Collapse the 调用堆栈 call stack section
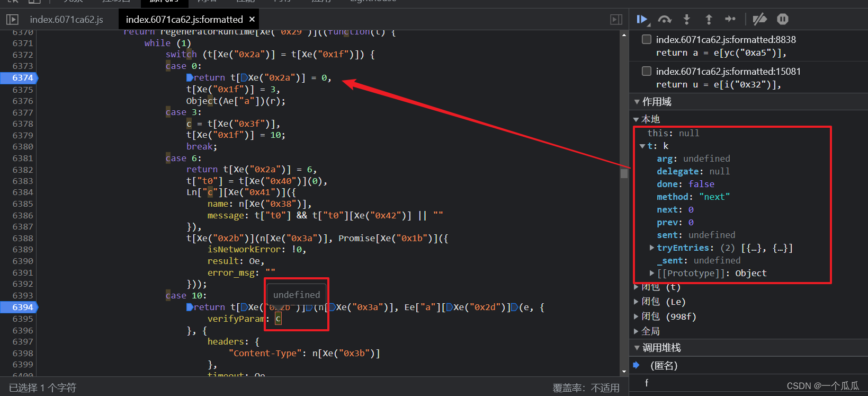 [x=637, y=348]
